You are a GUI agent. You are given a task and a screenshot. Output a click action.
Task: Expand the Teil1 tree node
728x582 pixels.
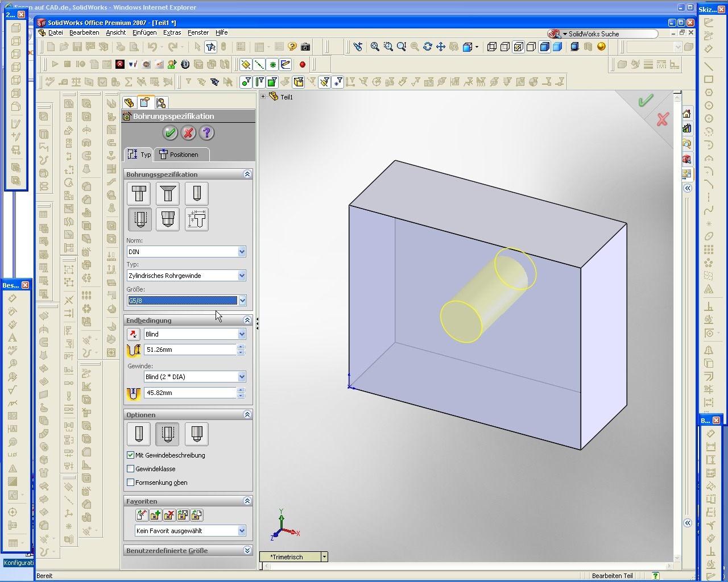point(263,97)
